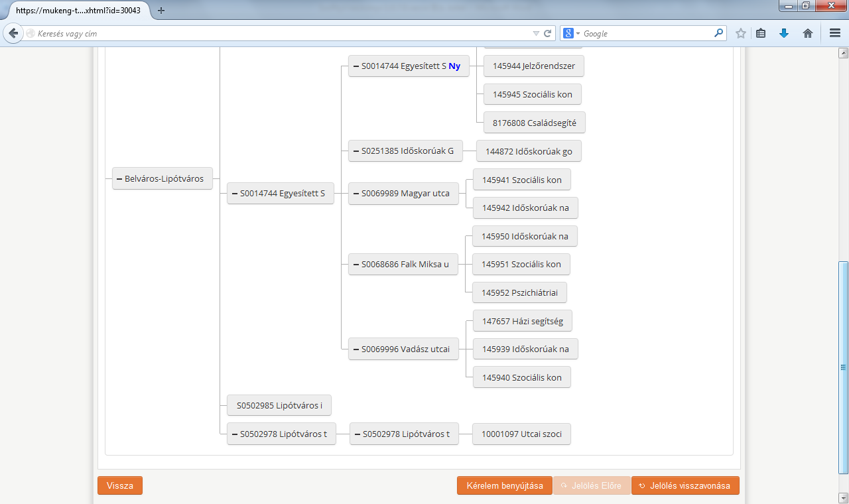Viewport: 849px width, 504px height.
Task: Open the Downloads arrow icon
Action: (x=784, y=33)
